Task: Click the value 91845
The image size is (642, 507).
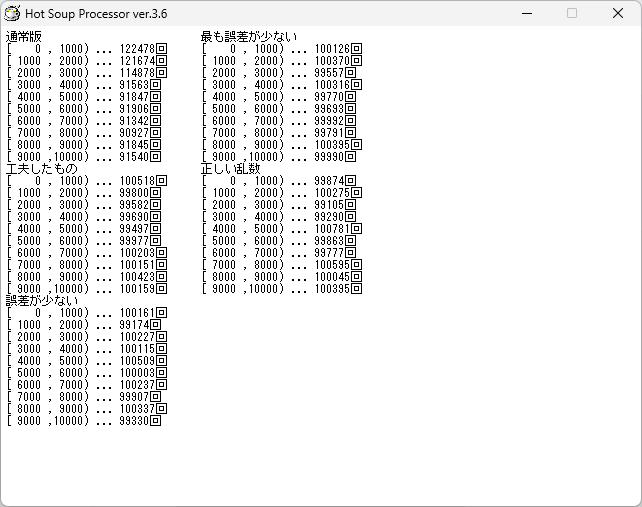Action: [x=134, y=145]
